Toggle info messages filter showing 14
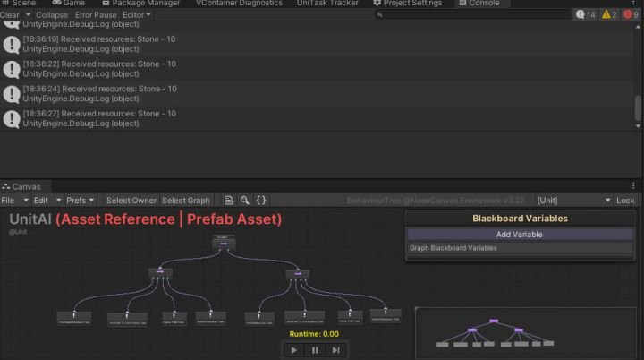Screen dimensions: 644x360 [585, 15]
